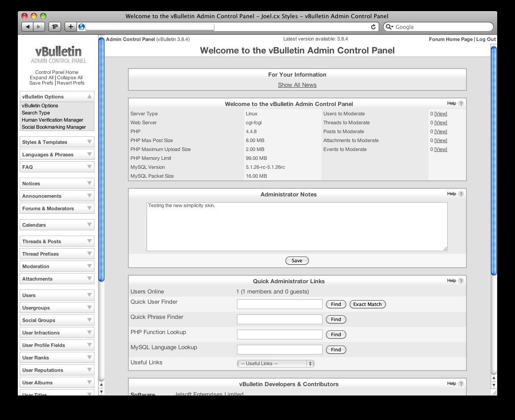Collapse the vBulletin Options menu group
Screen dimensions: 515x420
tap(90, 97)
